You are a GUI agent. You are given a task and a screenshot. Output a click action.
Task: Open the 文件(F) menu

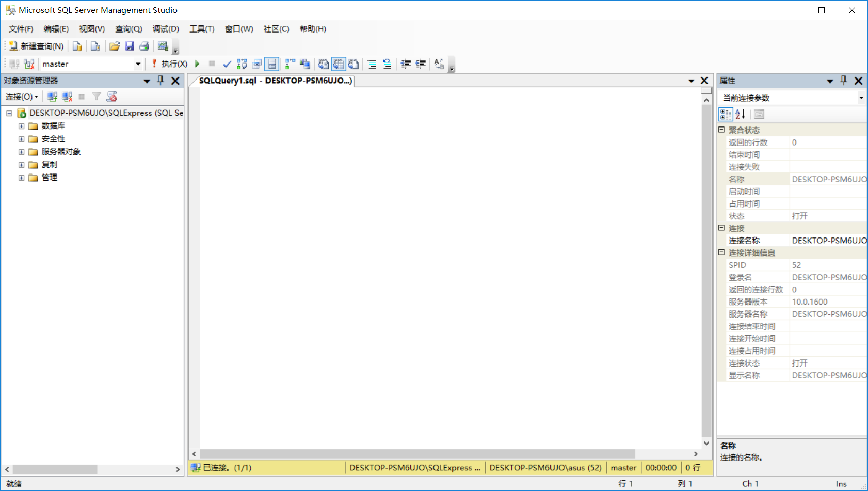(21, 29)
